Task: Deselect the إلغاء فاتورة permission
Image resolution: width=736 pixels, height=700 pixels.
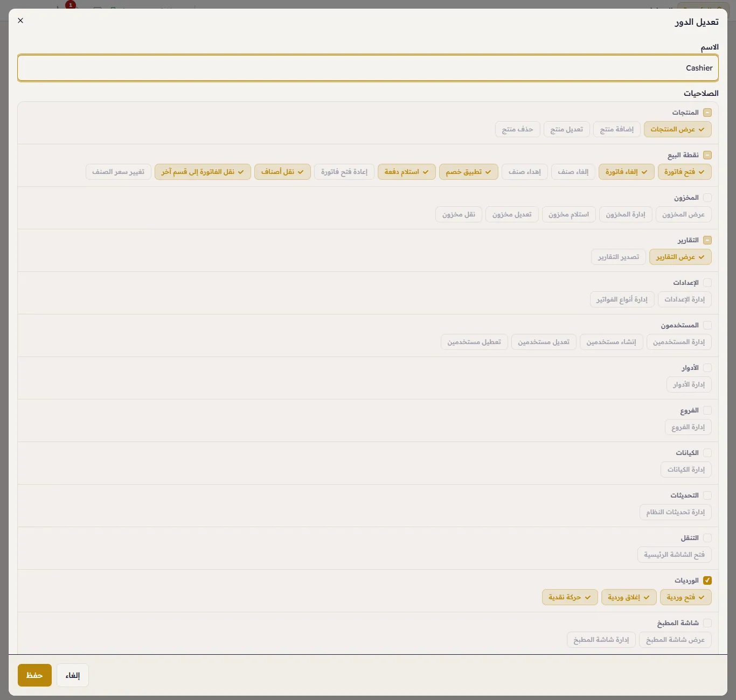Action: 627,172
